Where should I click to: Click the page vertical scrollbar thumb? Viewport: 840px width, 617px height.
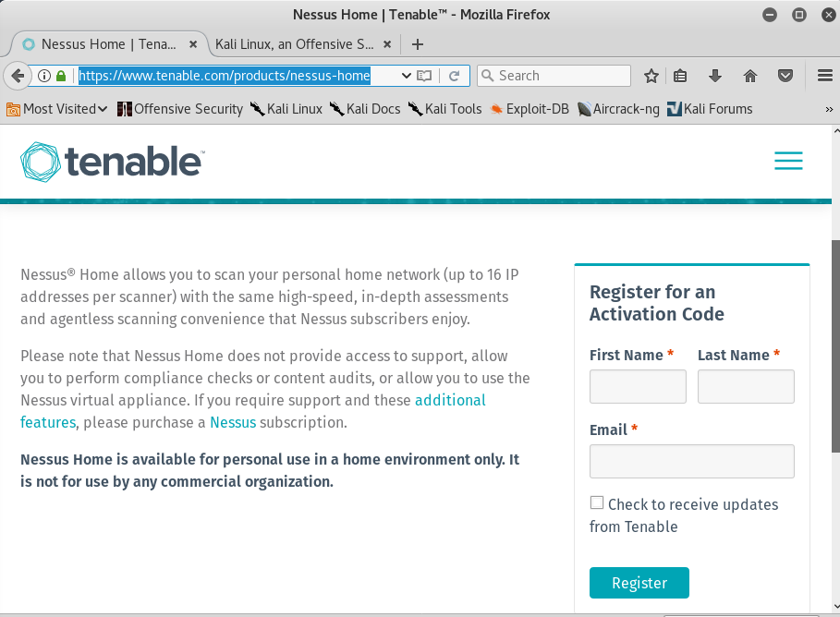coord(835,346)
